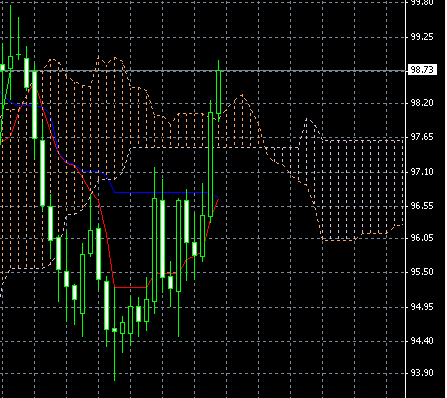This screenshot has height=398, width=447.
Task: Select the large bearish candle near 97.10
Action: [x=42, y=173]
